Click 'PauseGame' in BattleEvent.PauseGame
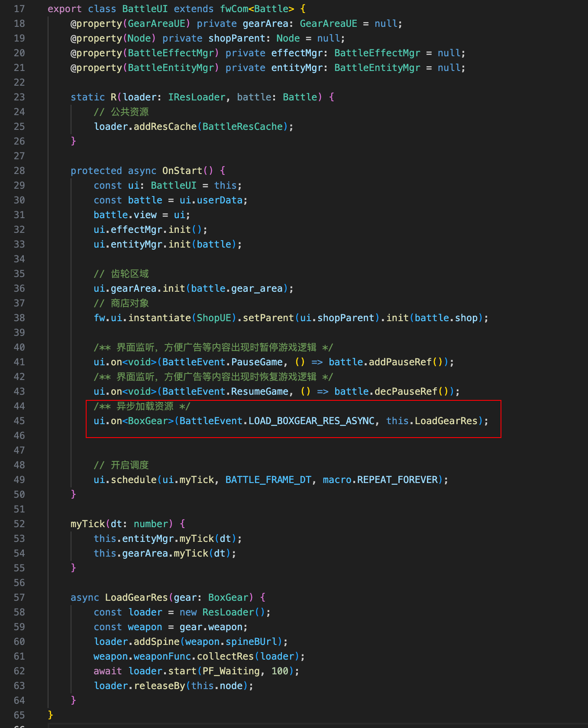Screen dimensions: 588x728 257,362
